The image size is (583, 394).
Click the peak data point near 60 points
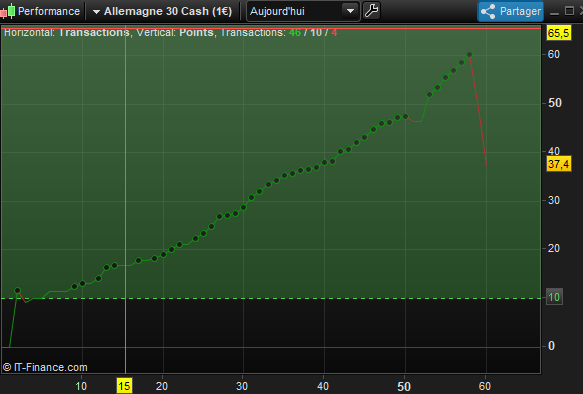(x=469, y=54)
